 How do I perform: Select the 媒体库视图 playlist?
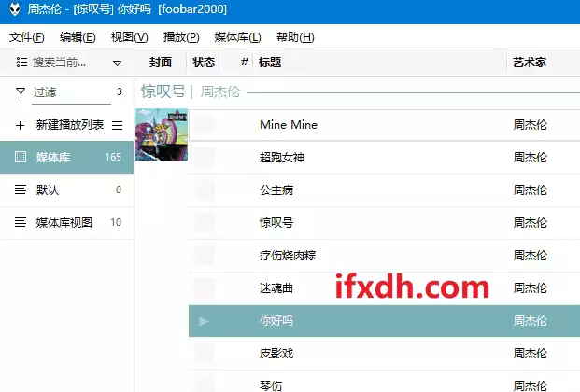click(66, 223)
